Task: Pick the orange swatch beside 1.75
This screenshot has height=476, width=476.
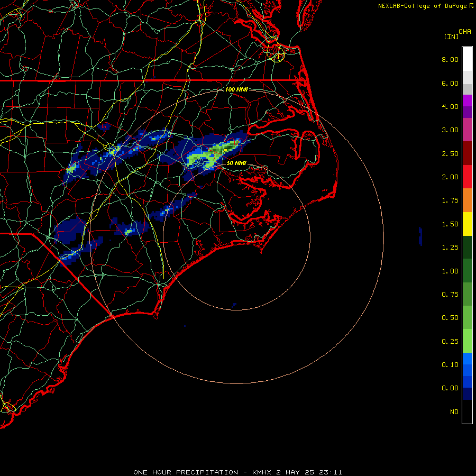Action: pyautogui.click(x=467, y=200)
